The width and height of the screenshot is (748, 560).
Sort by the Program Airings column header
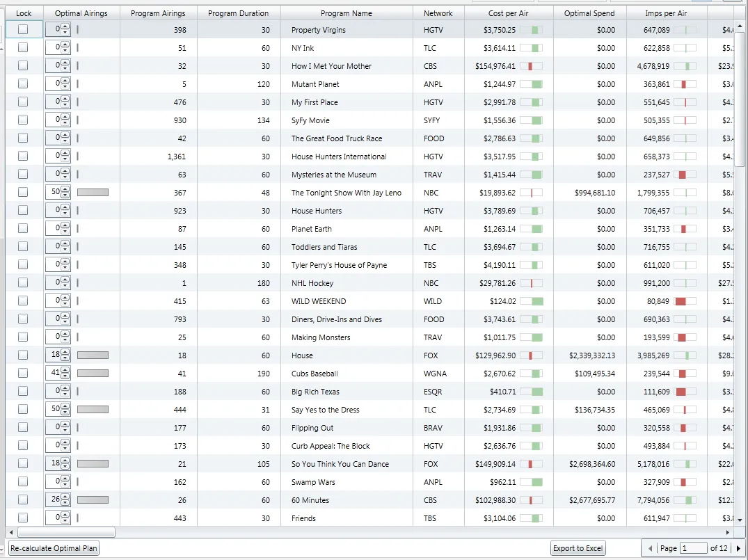click(x=158, y=13)
